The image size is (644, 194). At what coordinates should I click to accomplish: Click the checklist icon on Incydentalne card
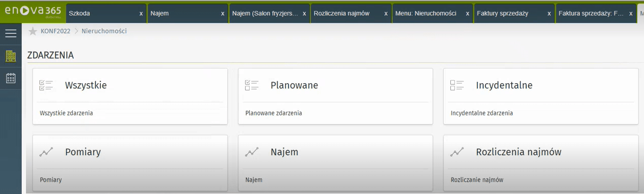point(457,85)
